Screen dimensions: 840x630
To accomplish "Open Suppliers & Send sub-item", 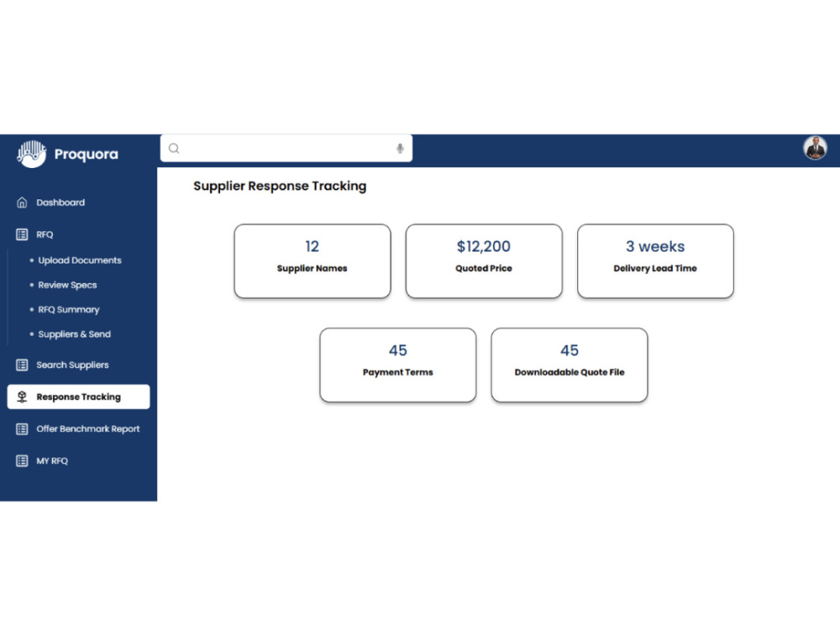I will (75, 334).
